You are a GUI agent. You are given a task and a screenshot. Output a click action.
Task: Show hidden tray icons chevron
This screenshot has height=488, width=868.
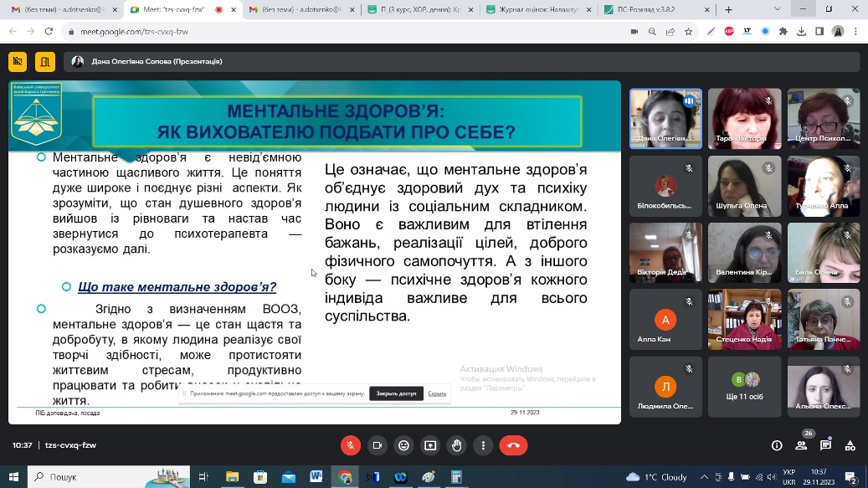[x=704, y=477]
